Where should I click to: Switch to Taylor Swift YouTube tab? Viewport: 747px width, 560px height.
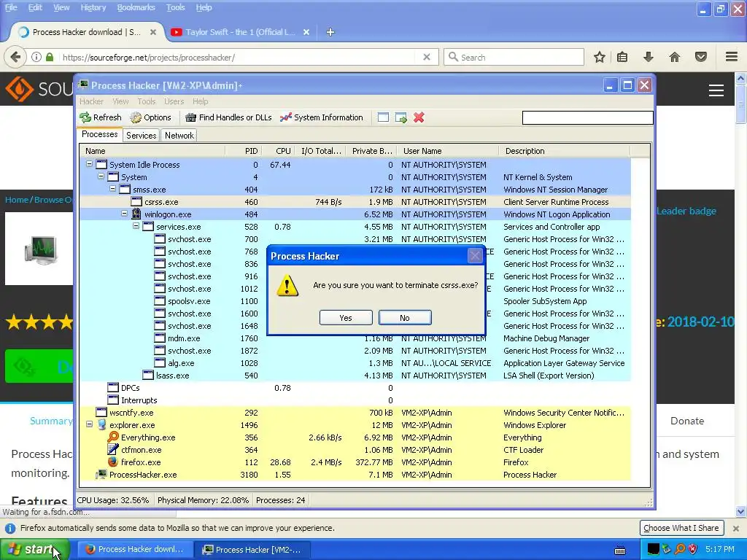click(x=240, y=32)
